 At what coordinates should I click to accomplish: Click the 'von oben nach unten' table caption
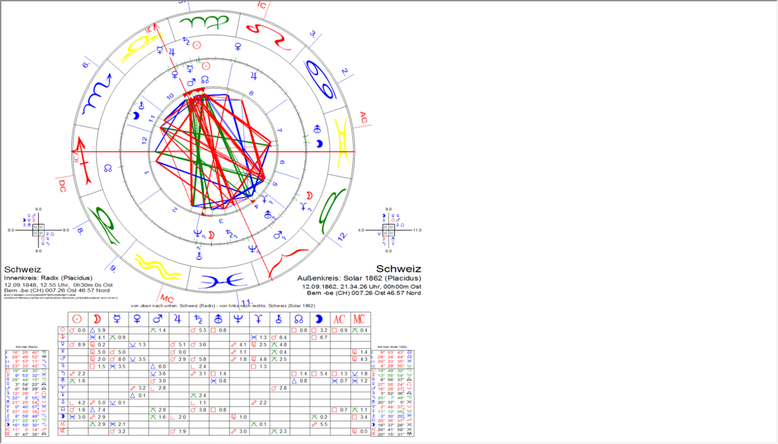tap(222, 306)
